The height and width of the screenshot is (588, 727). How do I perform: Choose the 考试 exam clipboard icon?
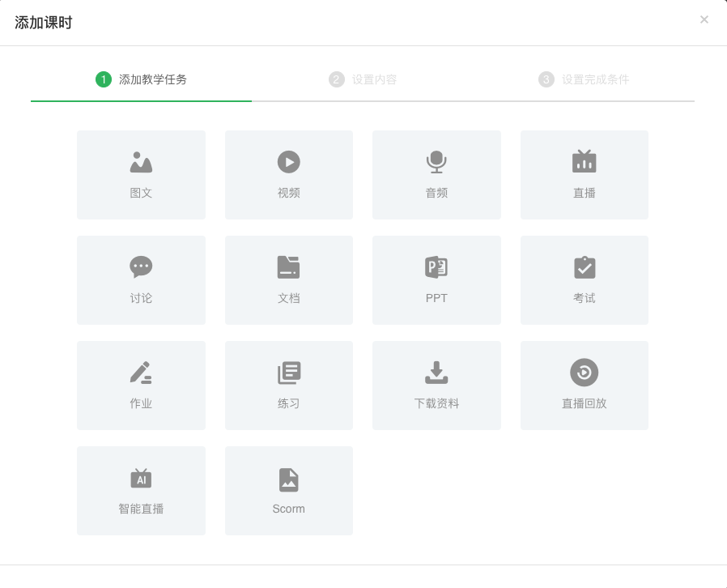[x=584, y=267]
